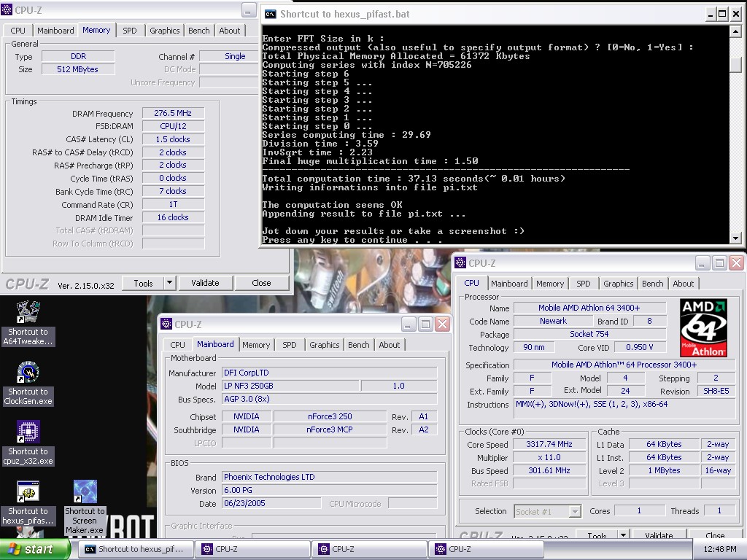Select the BIOS Brand Phoenix Technologies LTD field
This screenshot has height=560, width=747.
click(329, 477)
